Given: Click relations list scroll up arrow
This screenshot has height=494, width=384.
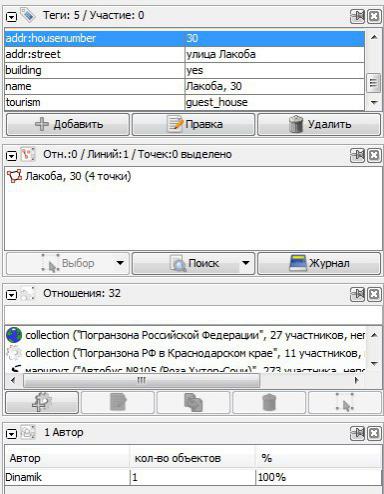Looking at the screenshot, I should coord(374,335).
